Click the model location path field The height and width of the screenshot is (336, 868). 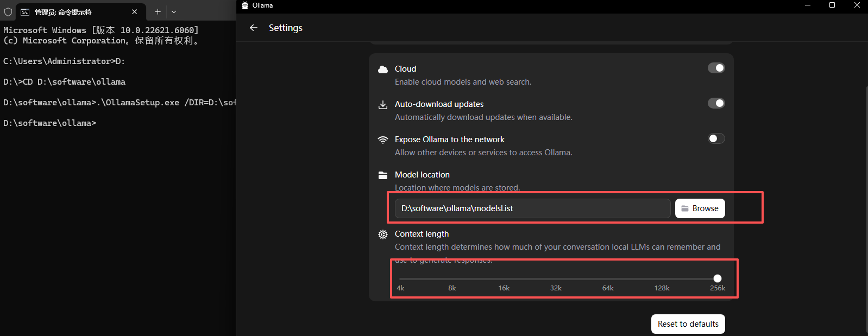[532, 208]
